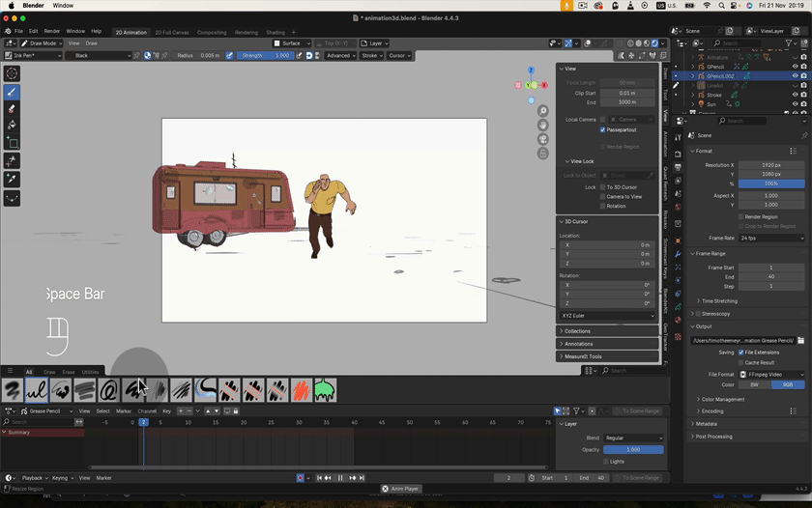Click the RGB color button
The height and width of the screenshot is (508, 812).
click(x=788, y=384)
